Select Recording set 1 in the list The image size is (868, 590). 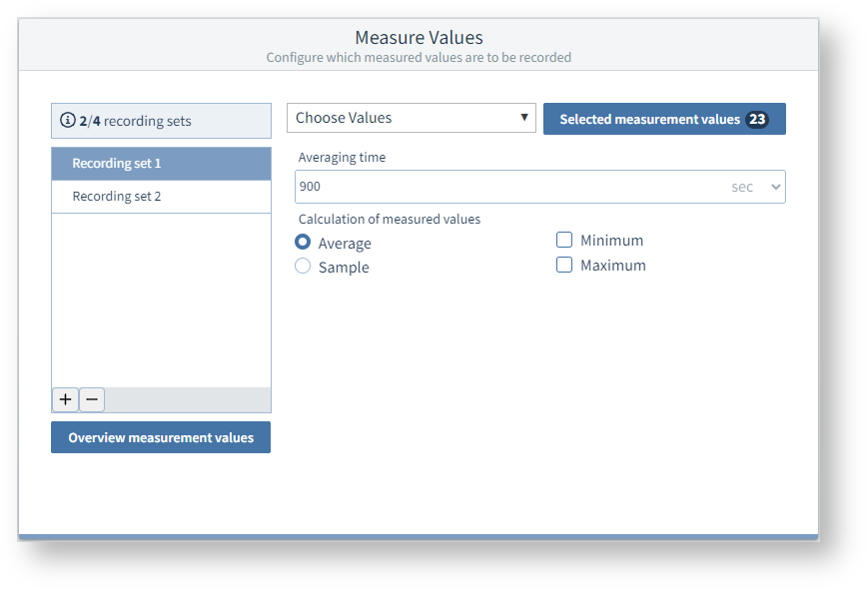[x=161, y=164]
